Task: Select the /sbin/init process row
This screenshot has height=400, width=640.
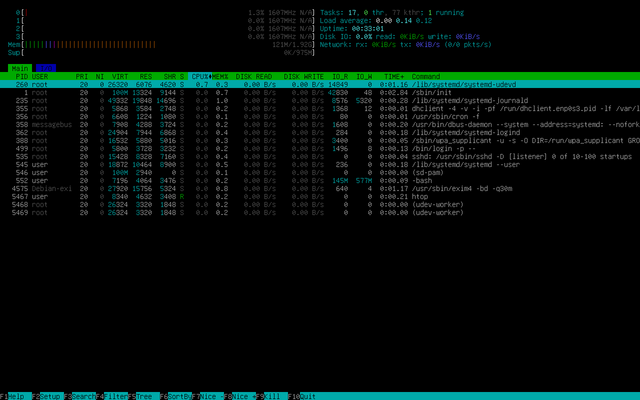Action: pyautogui.click(x=320, y=93)
